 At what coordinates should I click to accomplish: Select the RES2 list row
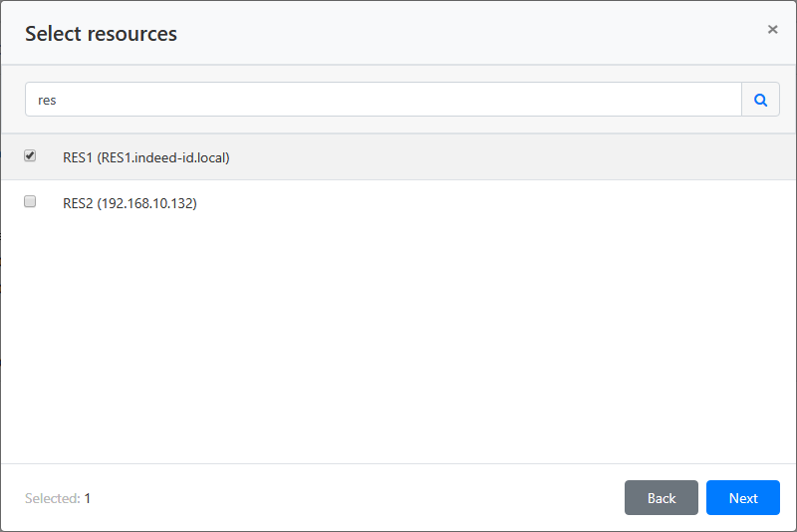[498, 203]
